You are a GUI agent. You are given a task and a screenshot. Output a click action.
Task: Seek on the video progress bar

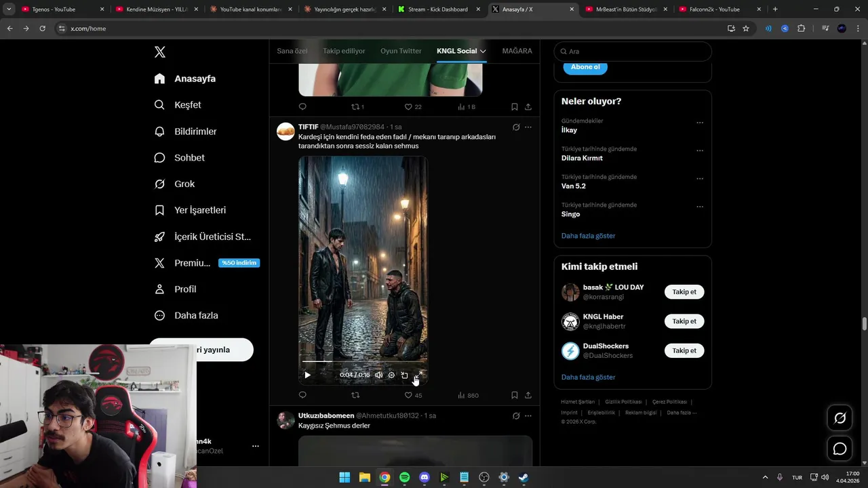pyautogui.click(x=363, y=361)
